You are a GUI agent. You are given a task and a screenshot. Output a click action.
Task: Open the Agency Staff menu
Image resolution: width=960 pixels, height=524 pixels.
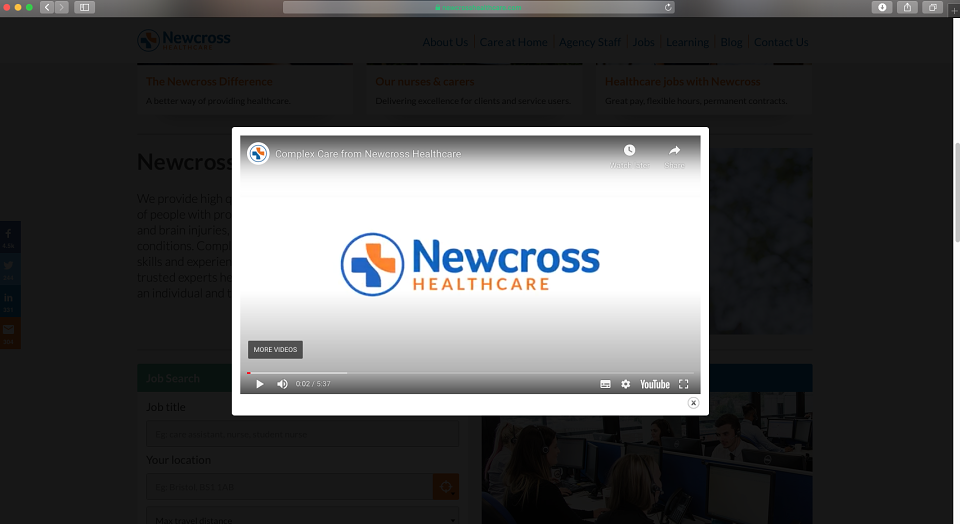[590, 42]
